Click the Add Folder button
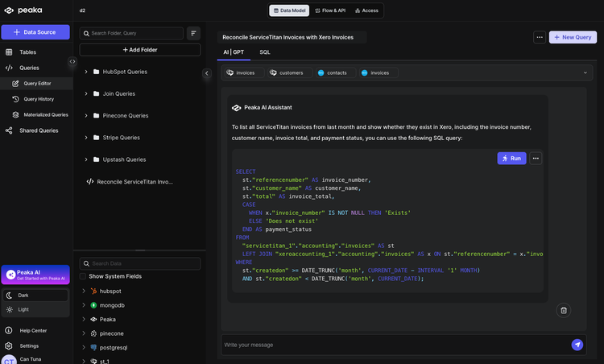This screenshot has height=364, width=604. 140,50
